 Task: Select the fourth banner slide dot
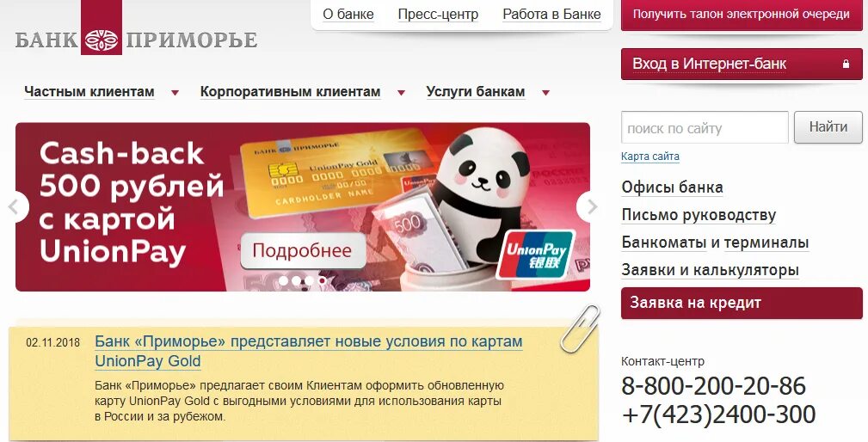[323, 281]
